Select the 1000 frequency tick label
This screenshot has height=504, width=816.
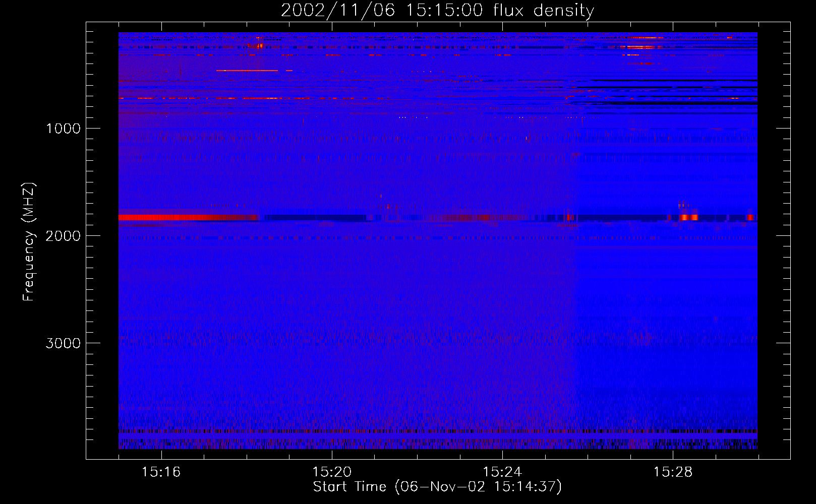pos(63,129)
